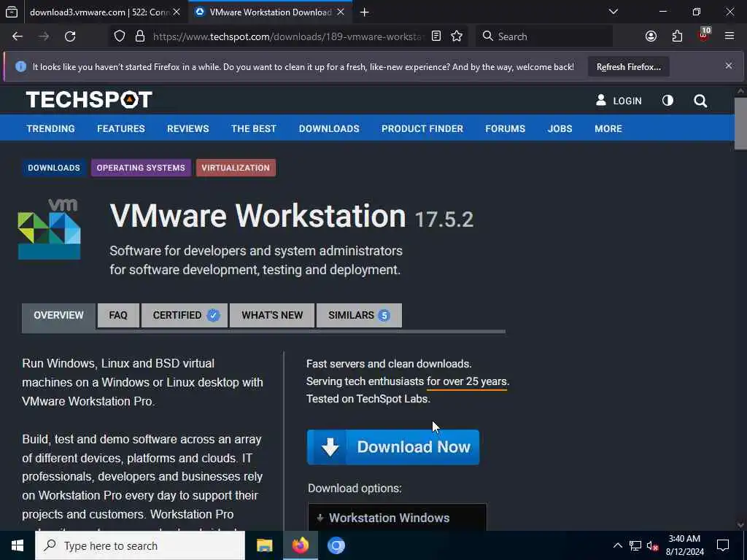Image resolution: width=747 pixels, height=560 pixels.
Task: Click the VIRTUALIZATION tag
Action: click(236, 168)
